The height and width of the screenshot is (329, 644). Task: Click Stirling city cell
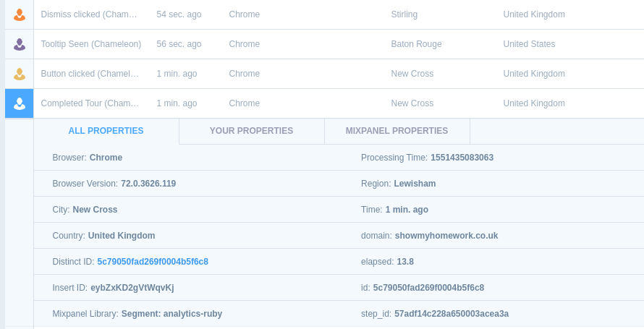(404, 14)
